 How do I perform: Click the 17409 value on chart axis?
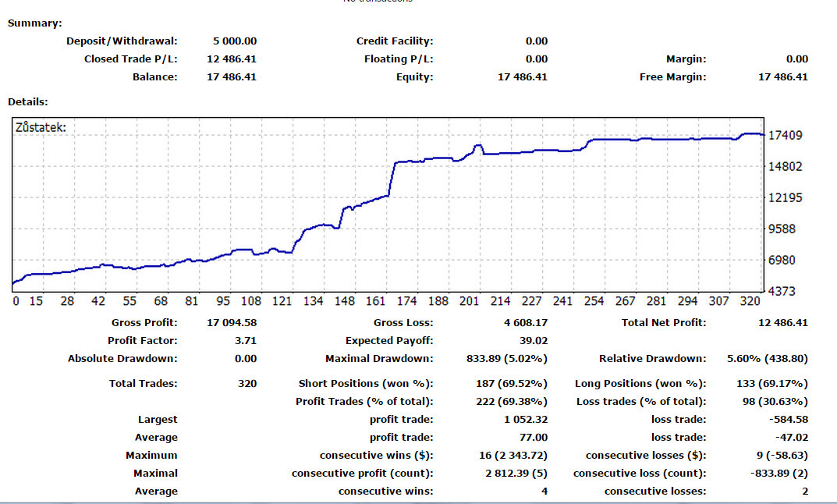click(x=786, y=135)
